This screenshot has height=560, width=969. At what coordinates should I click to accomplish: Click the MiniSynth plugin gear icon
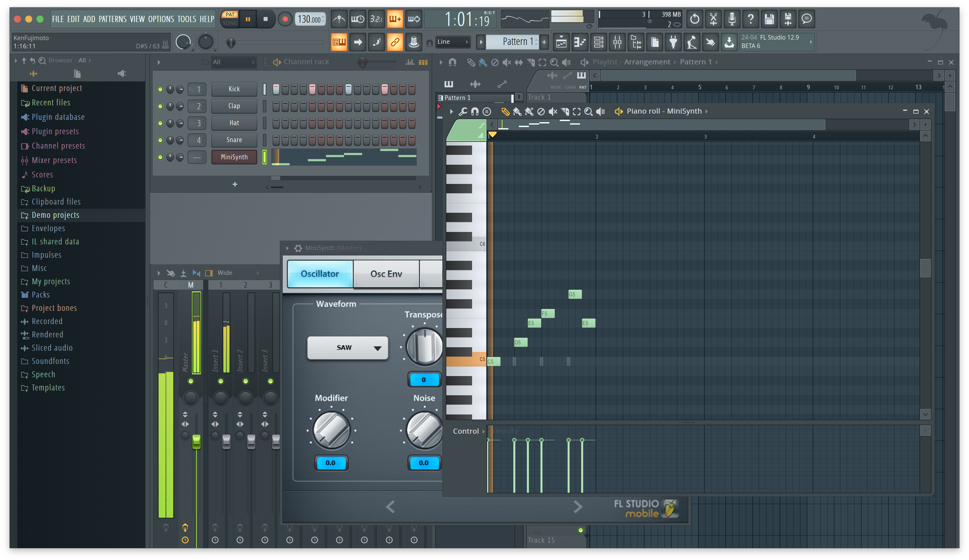[x=298, y=248]
